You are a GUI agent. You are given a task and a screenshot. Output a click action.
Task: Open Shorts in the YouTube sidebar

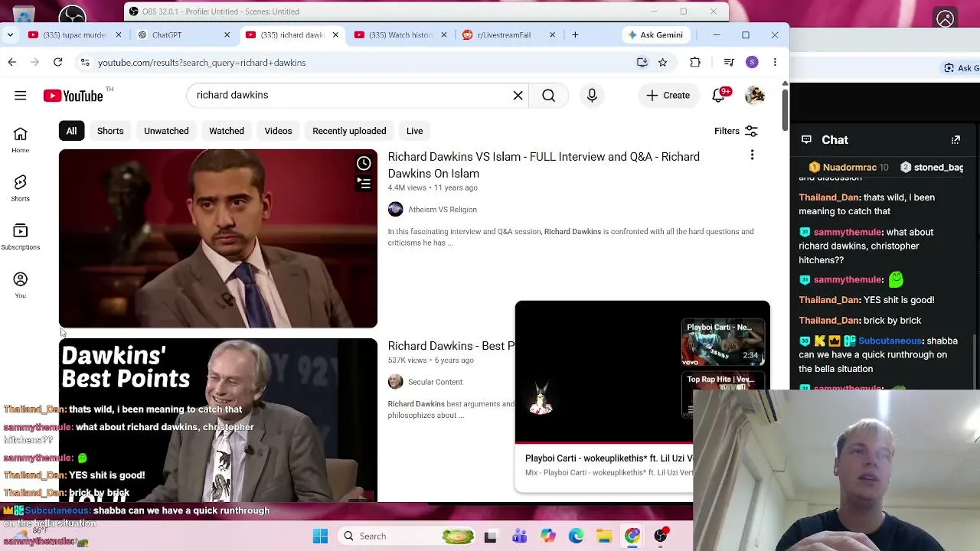pyautogui.click(x=21, y=188)
